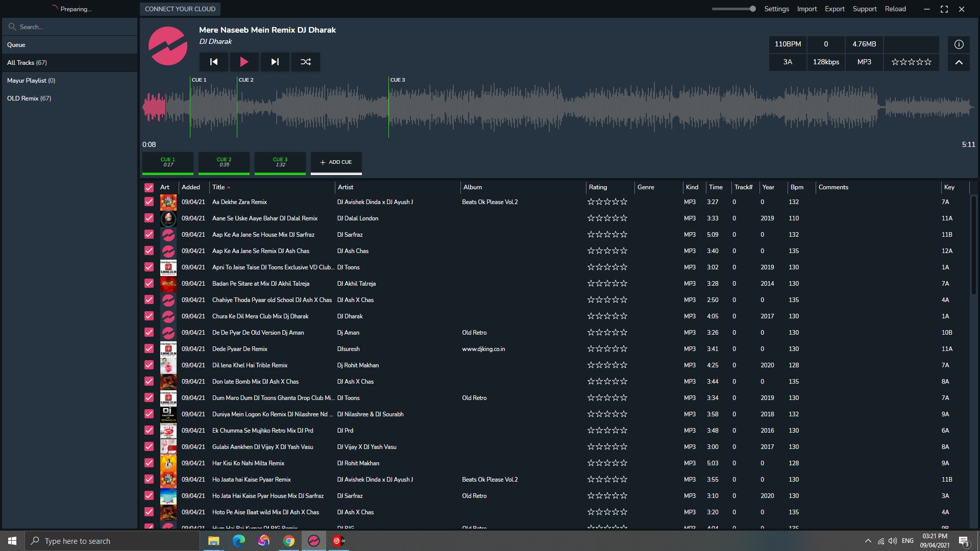The width and height of the screenshot is (980, 551).
Task: Open the Settings menu
Action: [776, 9]
